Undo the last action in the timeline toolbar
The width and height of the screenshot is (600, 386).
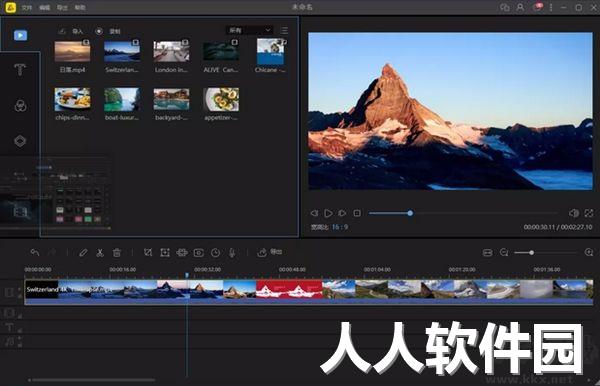(x=35, y=252)
